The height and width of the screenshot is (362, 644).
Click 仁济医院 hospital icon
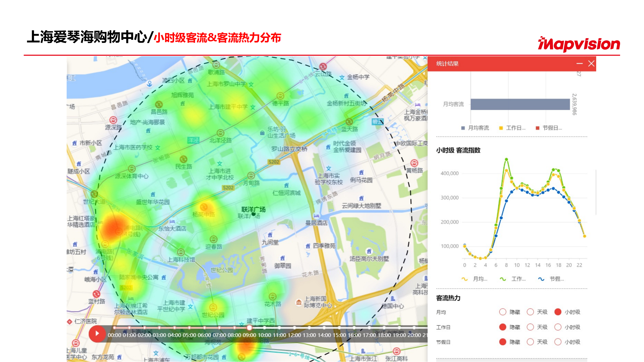tap(70, 321)
